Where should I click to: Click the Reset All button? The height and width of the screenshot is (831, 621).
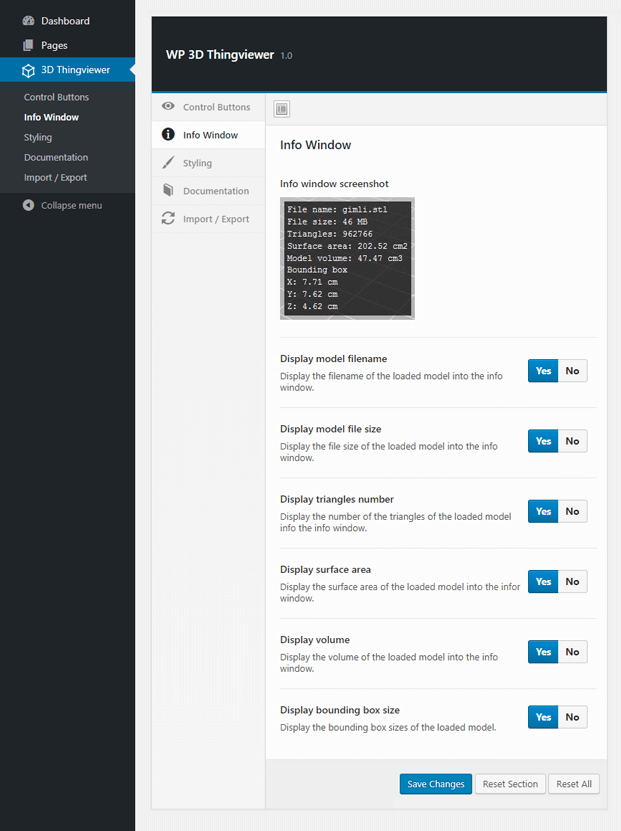tap(574, 784)
